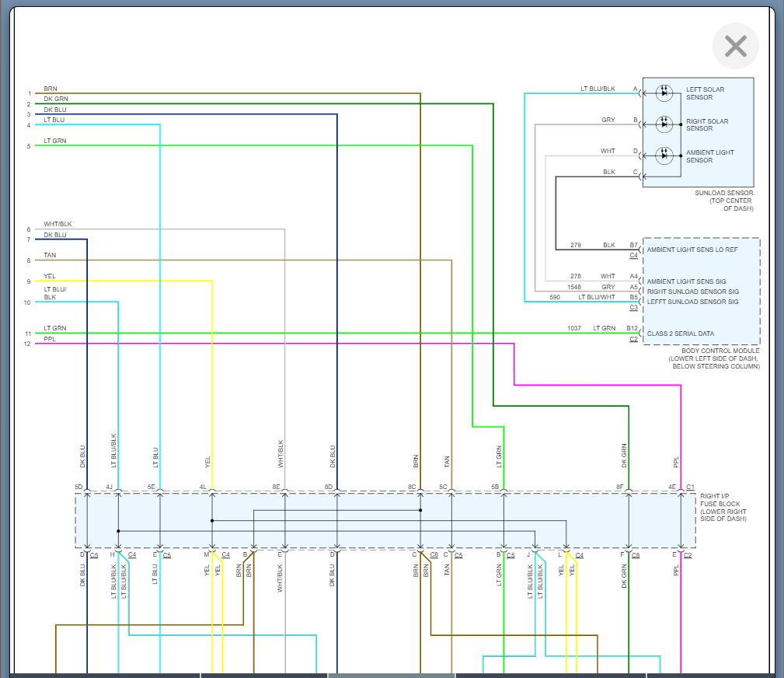Close the wiring diagram viewer

(x=735, y=47)
